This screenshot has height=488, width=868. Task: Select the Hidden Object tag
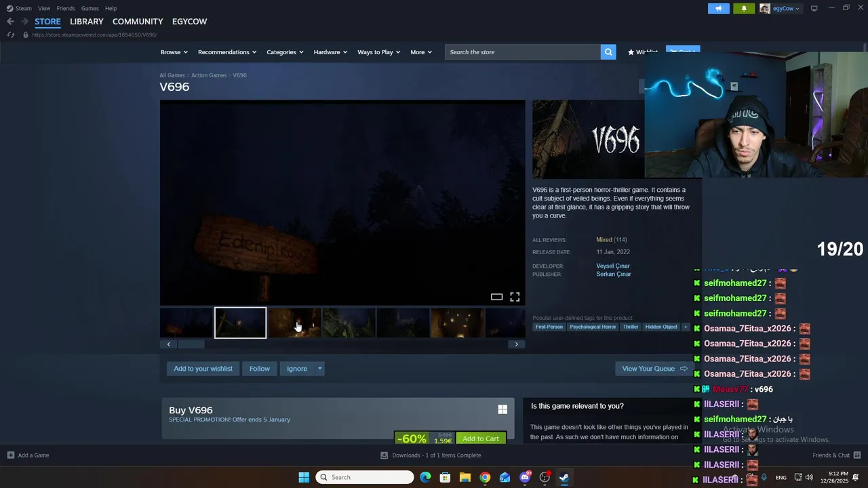(x=661, y=327)
